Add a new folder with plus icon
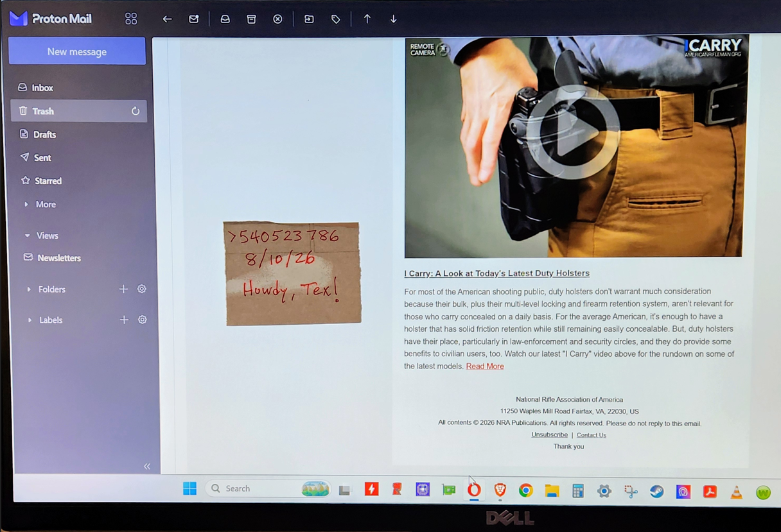 [x=123, y=289]
